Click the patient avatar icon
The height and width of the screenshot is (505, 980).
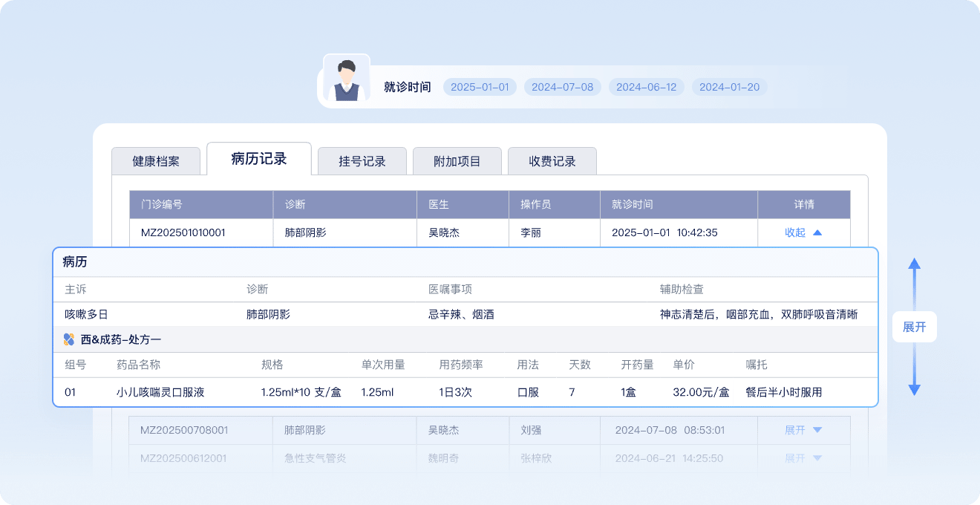[345, 80]
